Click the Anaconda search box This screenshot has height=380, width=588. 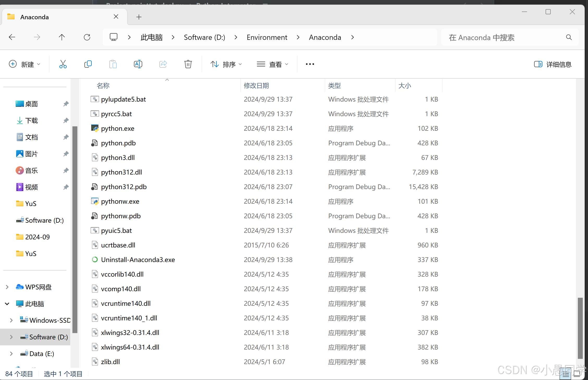pos(510,38)
